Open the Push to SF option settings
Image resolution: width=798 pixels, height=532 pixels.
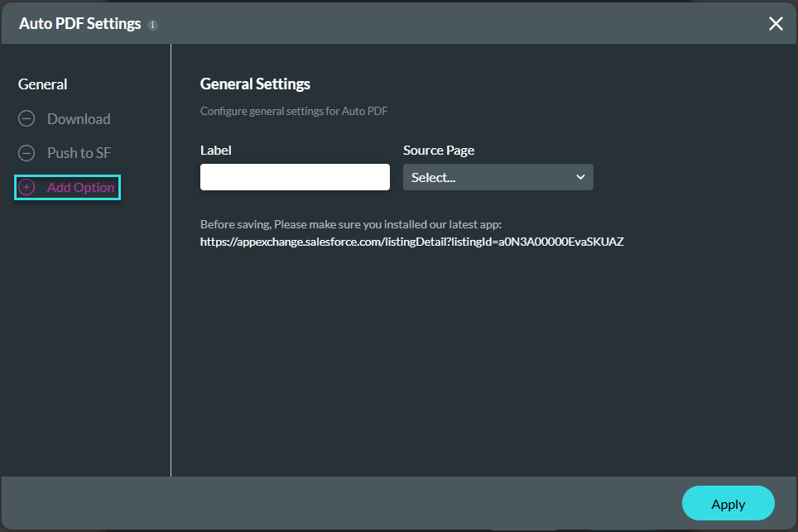(79, 152)
